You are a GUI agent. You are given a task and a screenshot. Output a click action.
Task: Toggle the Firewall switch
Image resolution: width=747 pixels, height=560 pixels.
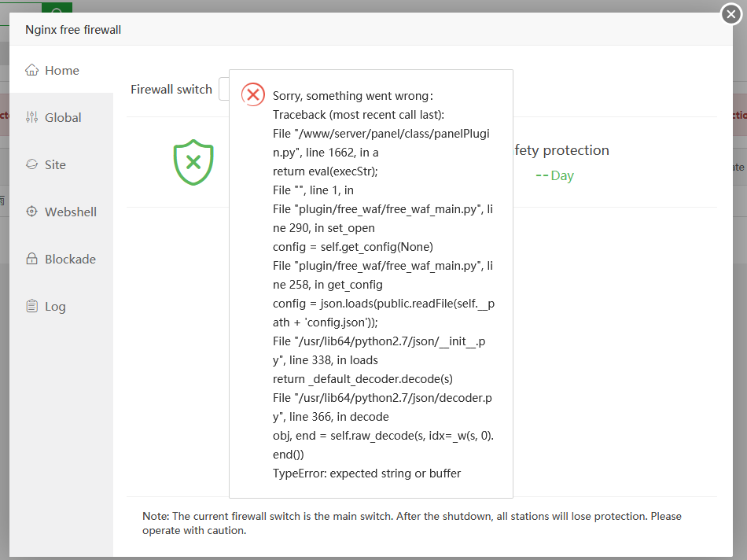(x=223, y=90)
